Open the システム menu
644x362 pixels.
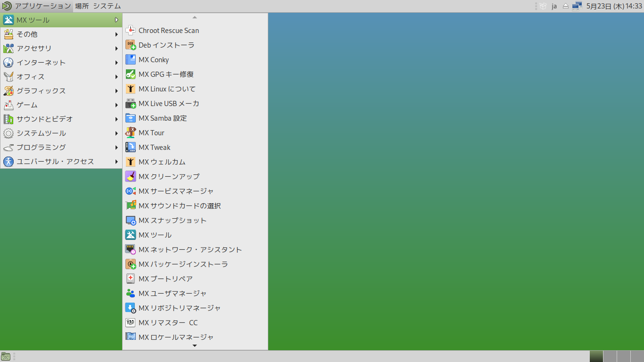pyautogui.click(x=107, y=6)
